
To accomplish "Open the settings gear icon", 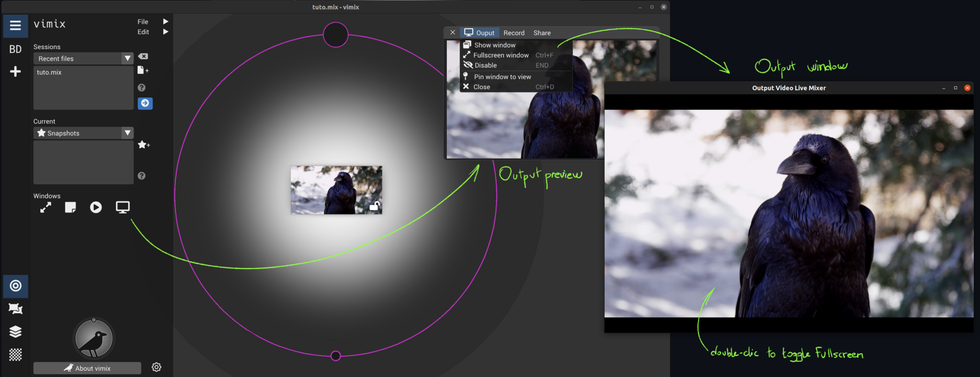I will (x=156, y=368).
